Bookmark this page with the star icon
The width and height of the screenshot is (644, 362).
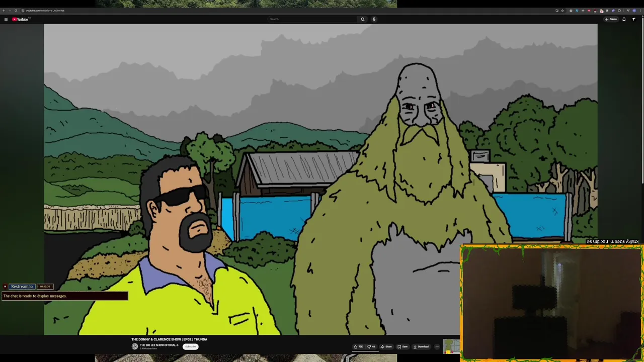point(562,11)
